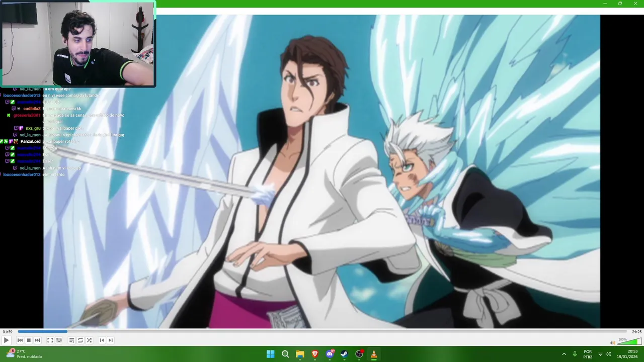Open Windows taskbar Search
This screenshot has height=362, width=644.
click(x=285, y=354)
